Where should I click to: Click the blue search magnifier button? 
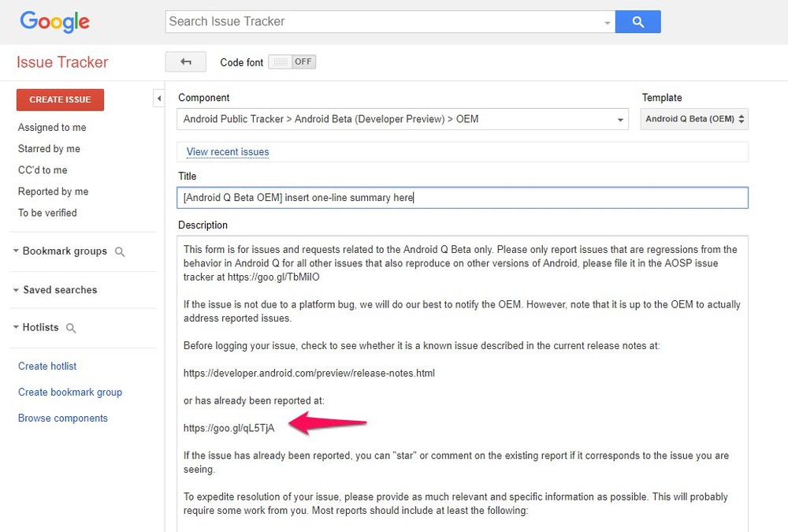click(x=637, y=21)
